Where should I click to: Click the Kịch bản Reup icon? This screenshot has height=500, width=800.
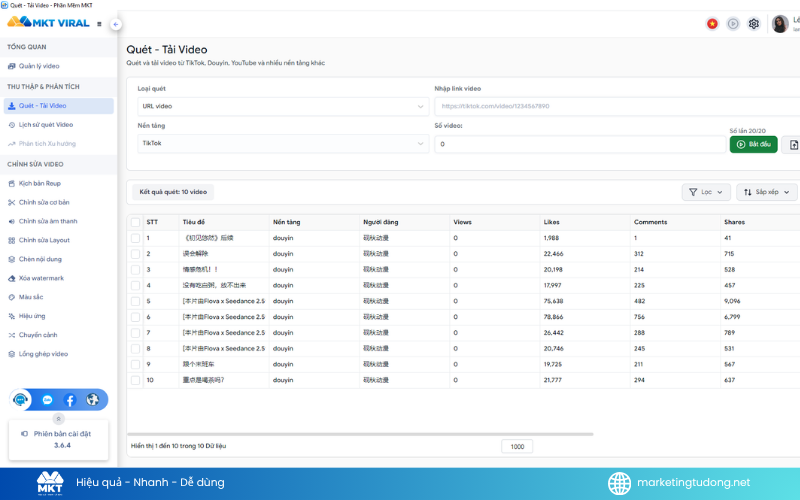pyautogui.click(x=11, y=184)
